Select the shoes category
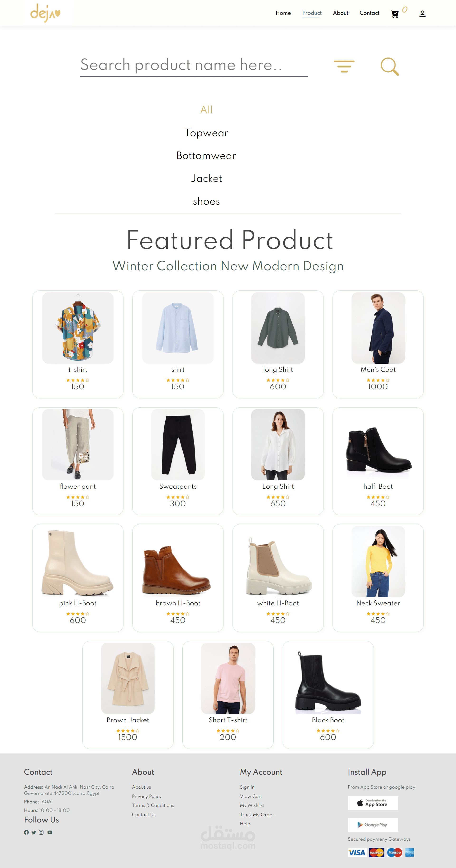This screenshot has height=868, width=456. tap(206, 201)
